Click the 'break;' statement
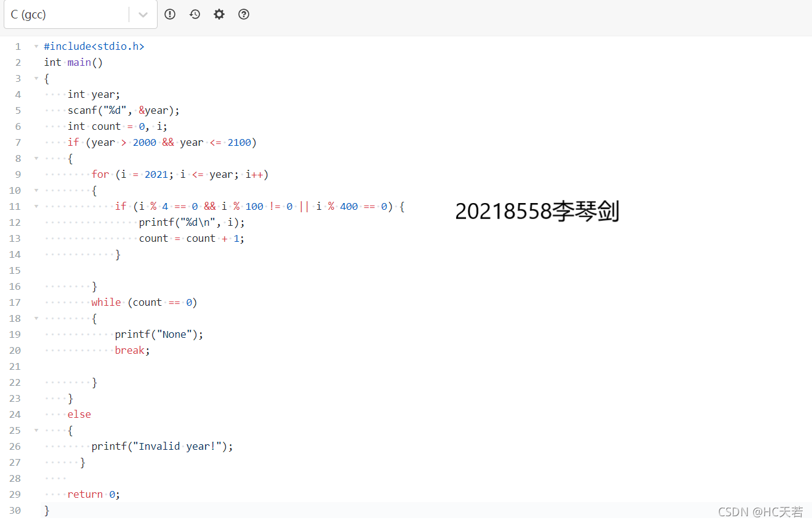The height and width of the screenshot is (523, 812). (x=132, y=350)
